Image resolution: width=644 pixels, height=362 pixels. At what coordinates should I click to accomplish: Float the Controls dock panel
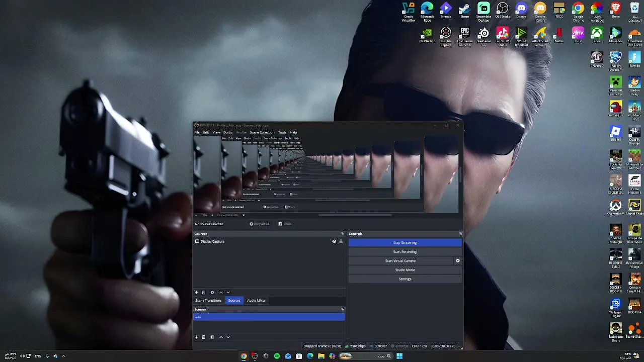tap(460, 234)
